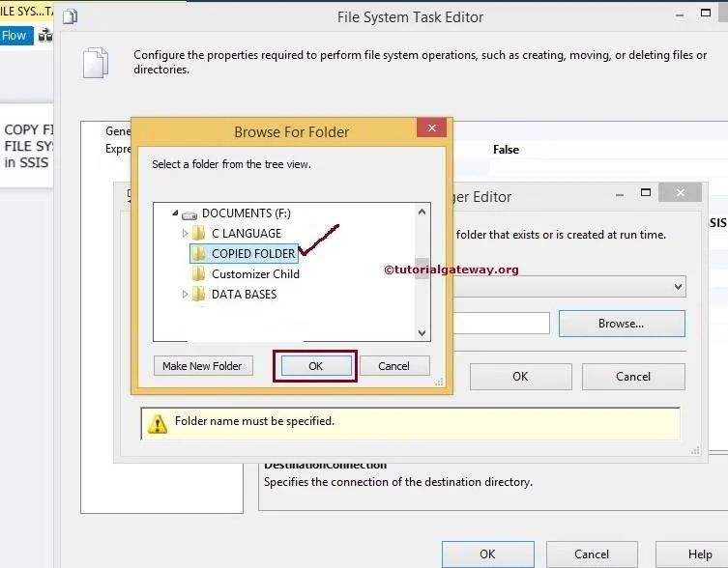Click File System Task Editor title icon
The height and width of the screenshot is (568, 728).
click(71, 17)
